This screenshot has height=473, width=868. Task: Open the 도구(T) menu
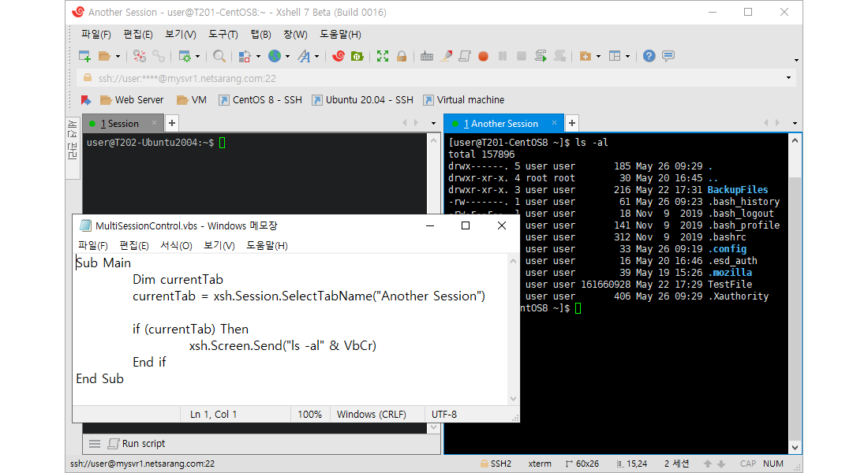tap(223, 35)
